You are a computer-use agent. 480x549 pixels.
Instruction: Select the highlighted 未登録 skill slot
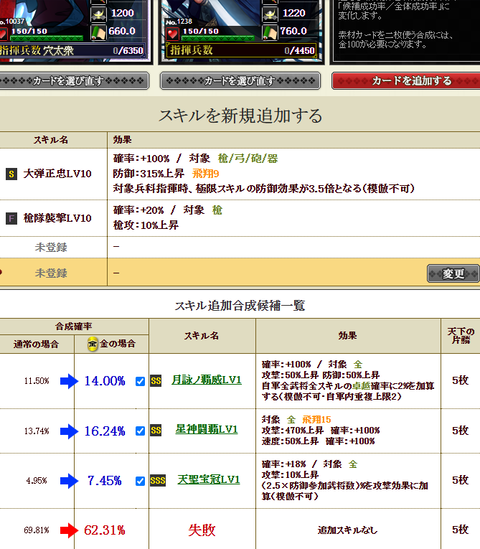tap(51, 273)
